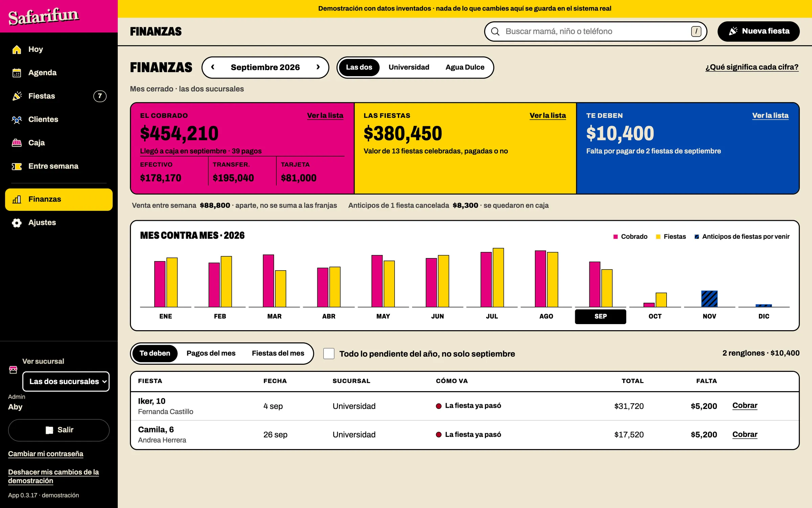Select SEP month in the chart
This screenshot has height=508, width=812.
[601, 316]
